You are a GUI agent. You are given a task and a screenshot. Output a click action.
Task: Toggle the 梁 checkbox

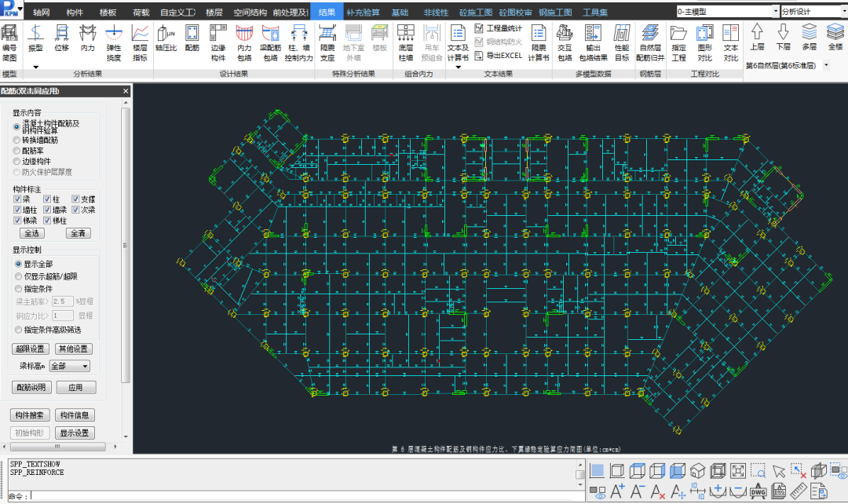tap(17, 199)
